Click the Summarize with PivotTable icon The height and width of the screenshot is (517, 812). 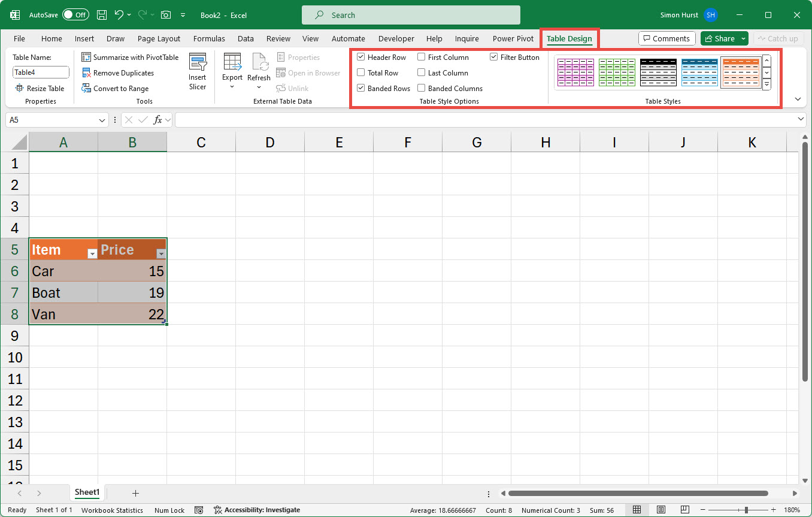click(x=86, y=58)
